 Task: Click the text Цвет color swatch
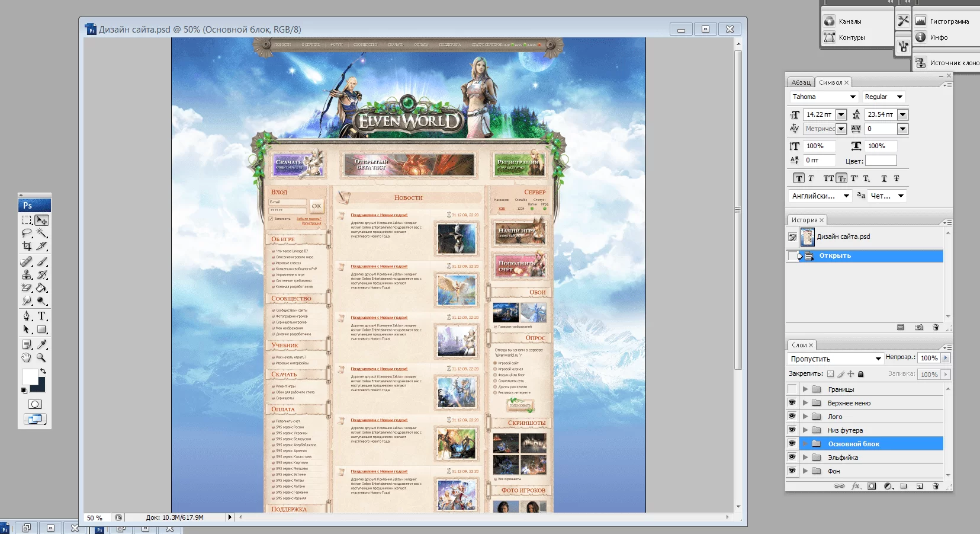[881, 161]
